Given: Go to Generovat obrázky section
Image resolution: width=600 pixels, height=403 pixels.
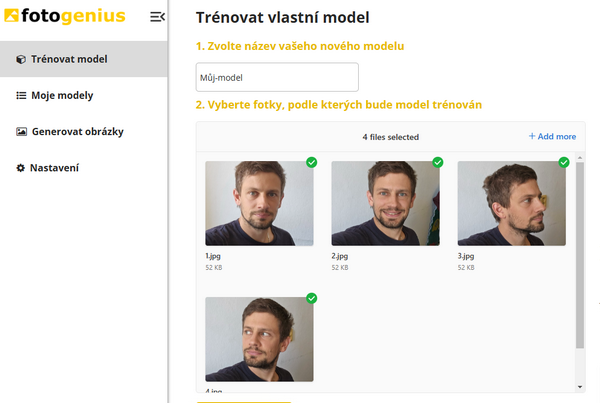Looking at the screenshot, I should tap(77, 132).
